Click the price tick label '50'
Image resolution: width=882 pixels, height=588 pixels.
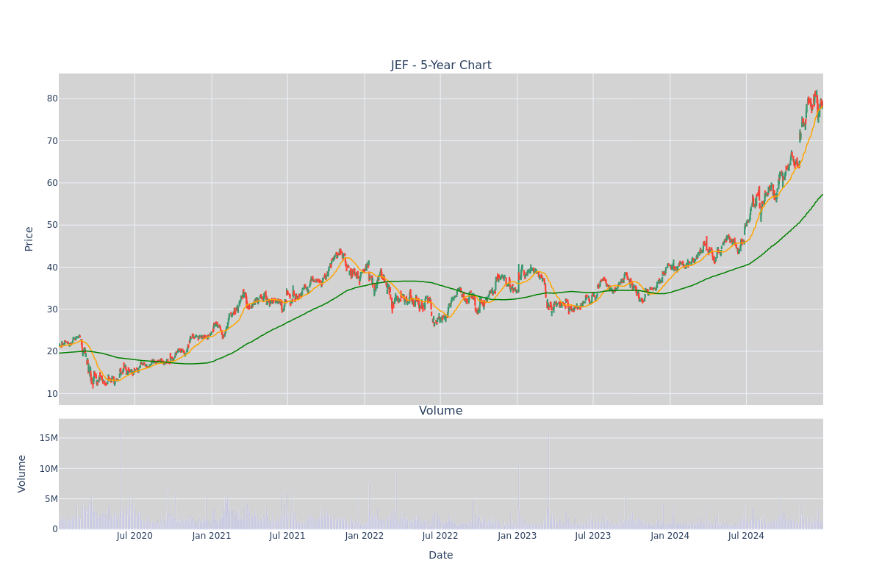click(52, 225)
